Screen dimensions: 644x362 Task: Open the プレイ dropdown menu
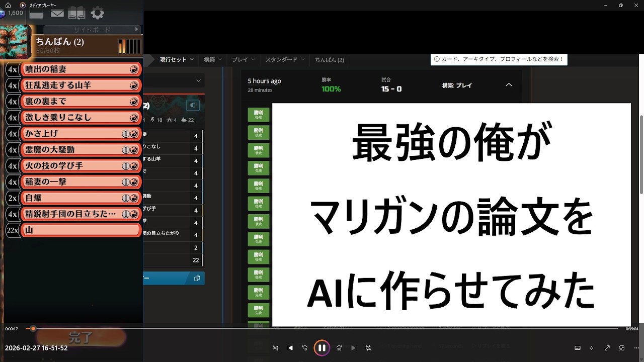click(243, 59)
